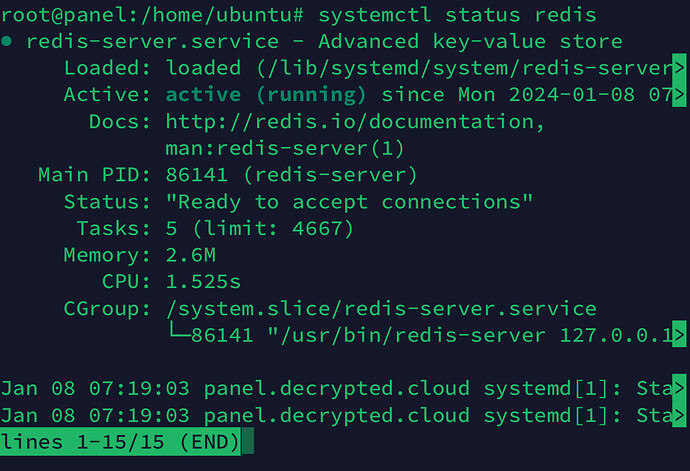Screen dimensions: 690x471
Task: Click the truncation arrow on the Loaded line
Action: click(x=679, y=67)
